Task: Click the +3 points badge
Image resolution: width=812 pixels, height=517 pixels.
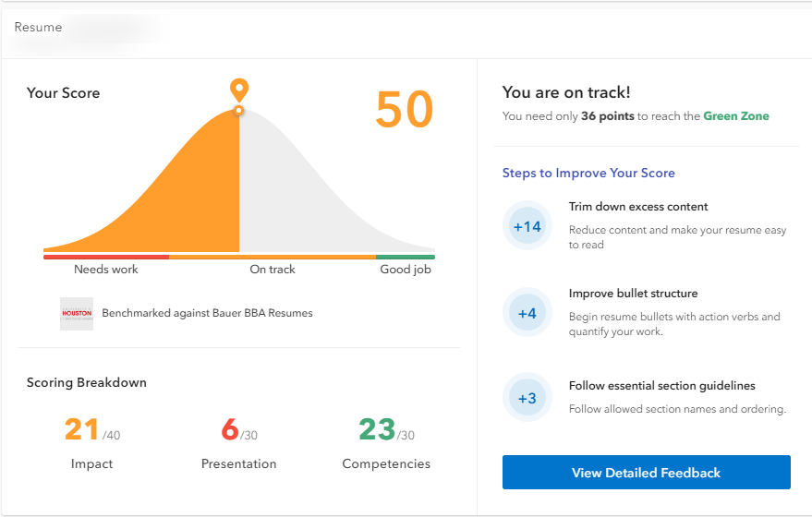Action: tap(527, 398)
